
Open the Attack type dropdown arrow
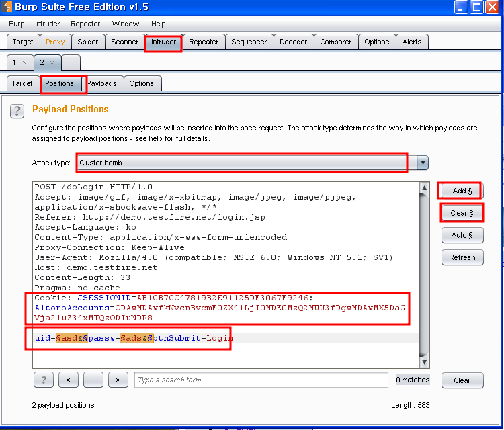click(423, 163)
